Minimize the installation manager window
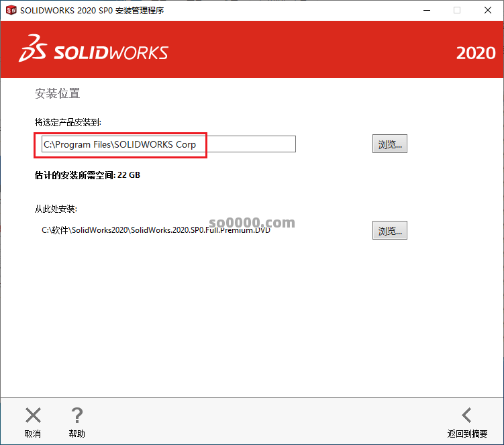504x445 pixels. [427, 10]
